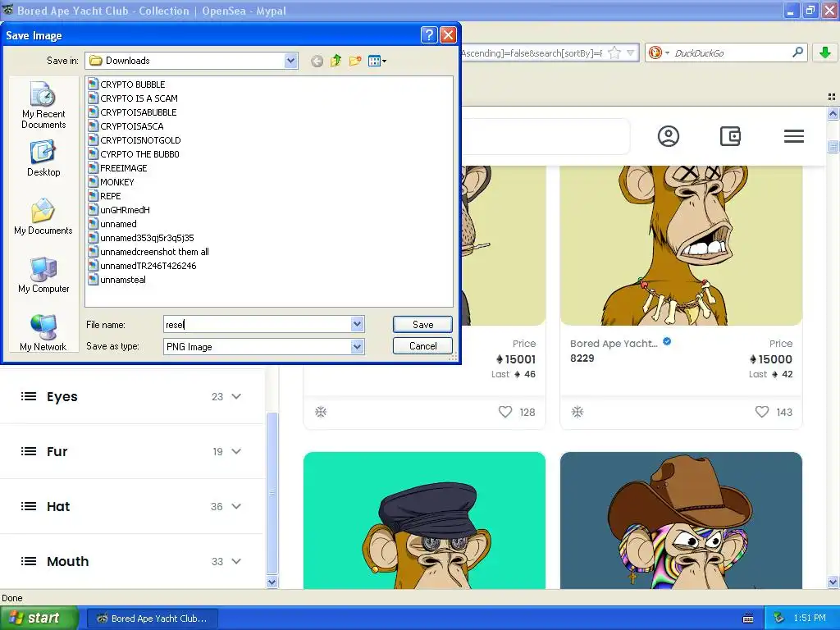Open ape 8229 image thumbnail
The height and width of the screenshot is (630, 840).
[681, 245]
